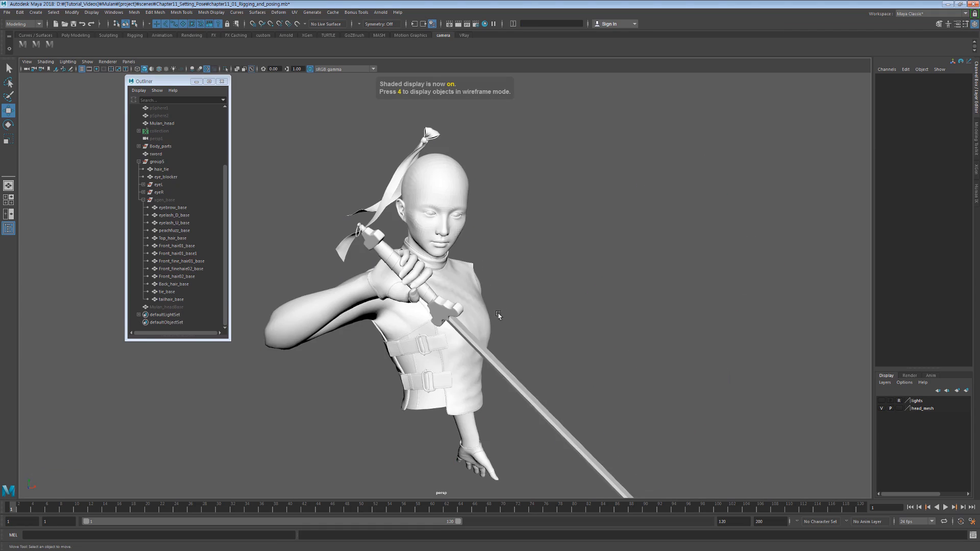This screenshot has width=980, height=551.
Task: Toggle the R box on lights layer
Action: (899, 400)
